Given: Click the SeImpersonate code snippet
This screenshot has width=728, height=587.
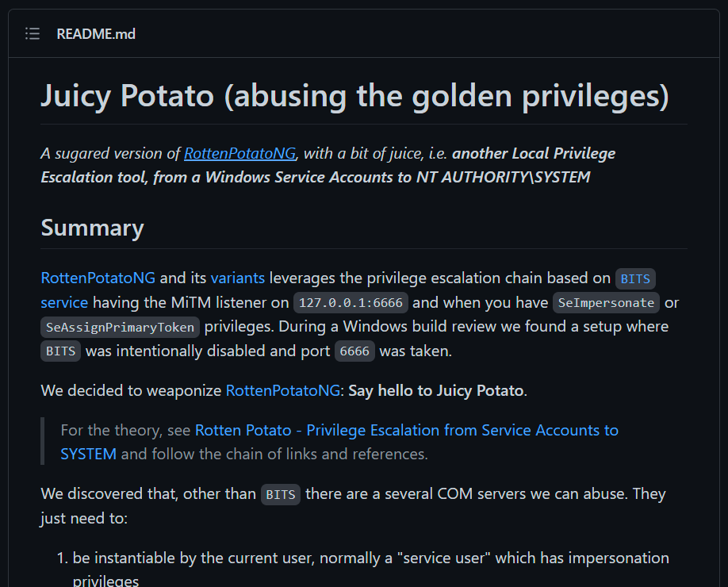Looking at the screenshot, I should [606, 303].
